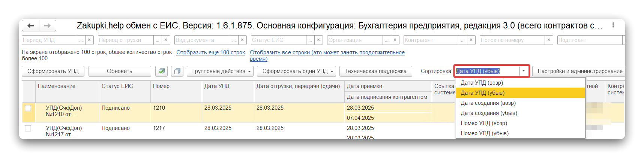Select sort option Дата УПД (возр)

click(521, 83)
